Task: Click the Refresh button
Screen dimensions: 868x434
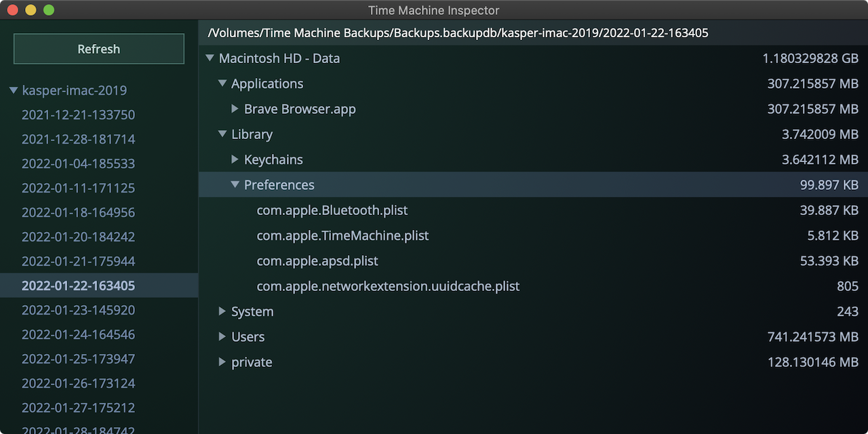Action: [x=99, y=49]
